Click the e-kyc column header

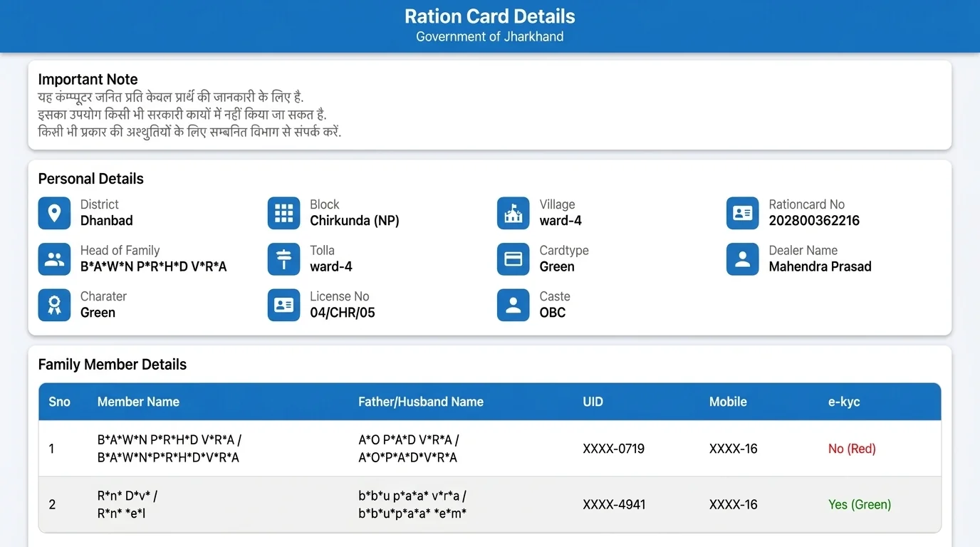(x=844, y=402)
